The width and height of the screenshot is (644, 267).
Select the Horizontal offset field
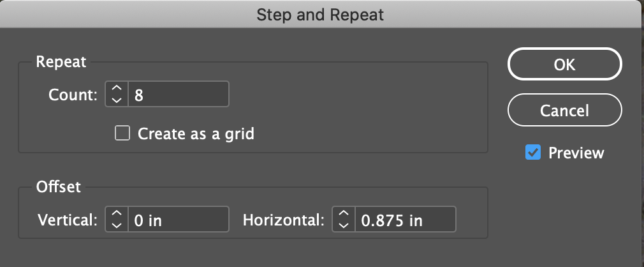(x=406, y=219)
